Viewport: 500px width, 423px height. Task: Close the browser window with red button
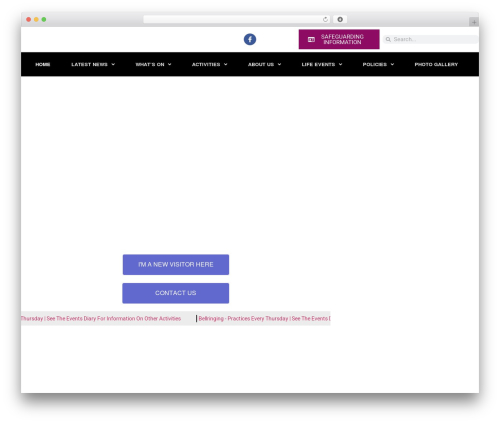[29, 19]
